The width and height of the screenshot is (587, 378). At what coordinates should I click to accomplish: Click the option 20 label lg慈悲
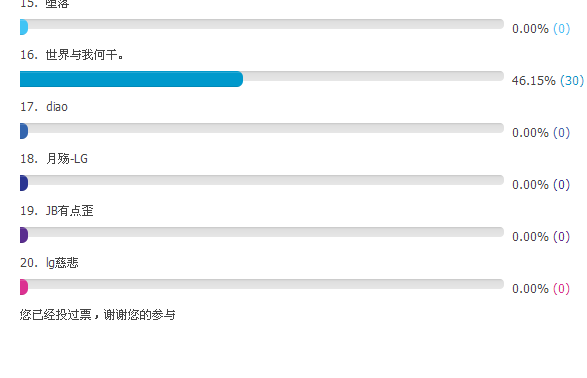[62, 263]
